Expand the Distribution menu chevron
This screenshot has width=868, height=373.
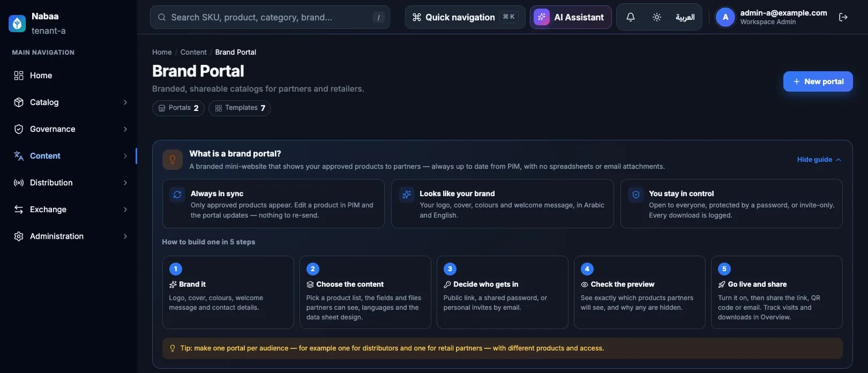[125, 183]
